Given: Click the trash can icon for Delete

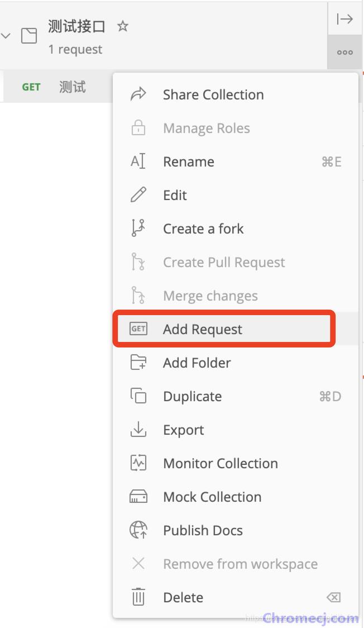Looking at the screenshot, I should [138, 597].
